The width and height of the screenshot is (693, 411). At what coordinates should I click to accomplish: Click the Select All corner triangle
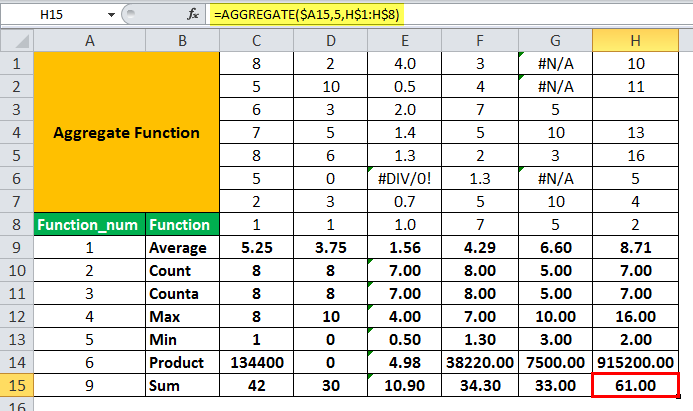tap(17, 41)
